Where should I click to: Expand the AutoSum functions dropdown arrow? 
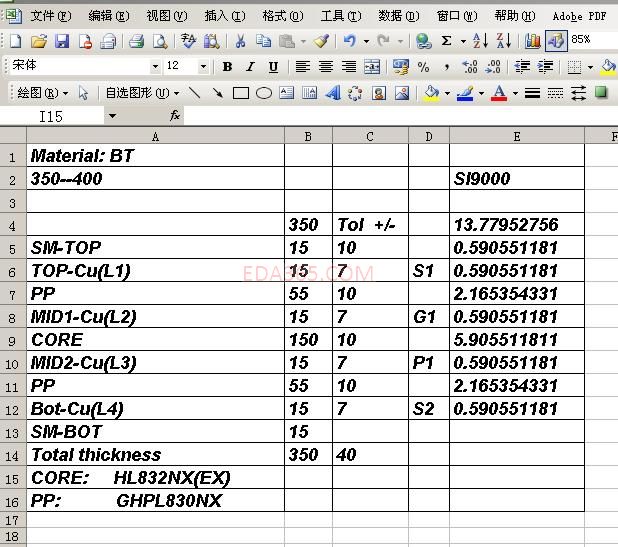[463, 41]
